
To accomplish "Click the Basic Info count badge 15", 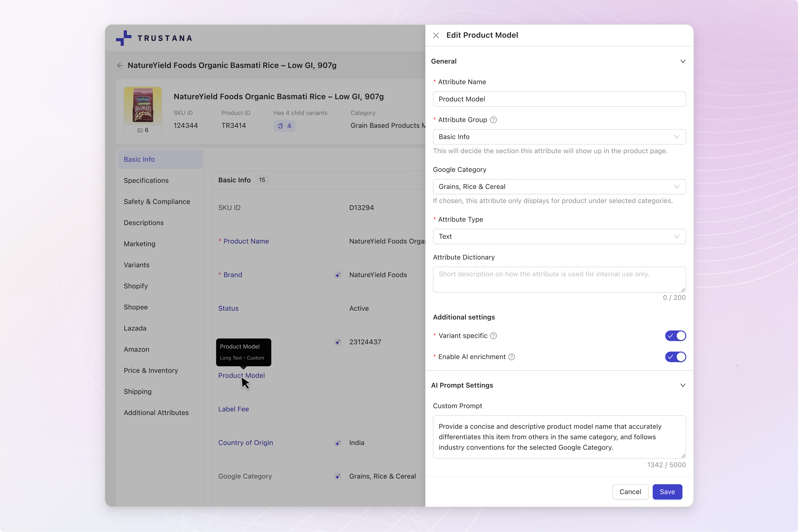I will pyautogui.click(x=262, y=180).
